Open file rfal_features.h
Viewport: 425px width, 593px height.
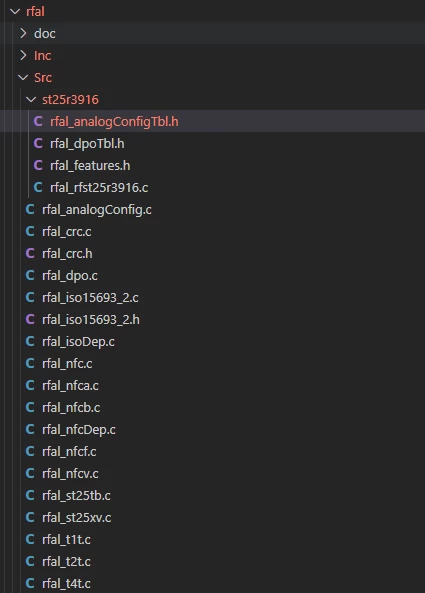click(90, 165)
